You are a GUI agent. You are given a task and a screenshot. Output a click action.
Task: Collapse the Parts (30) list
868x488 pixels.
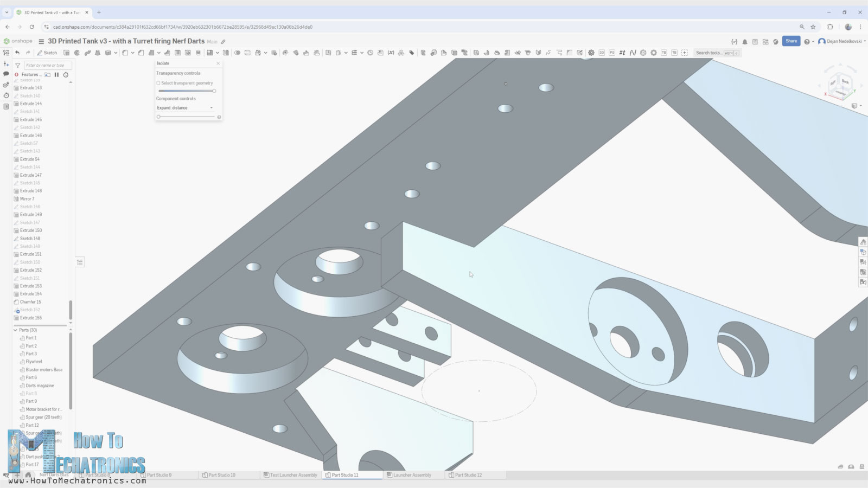(x=15, y=330)
